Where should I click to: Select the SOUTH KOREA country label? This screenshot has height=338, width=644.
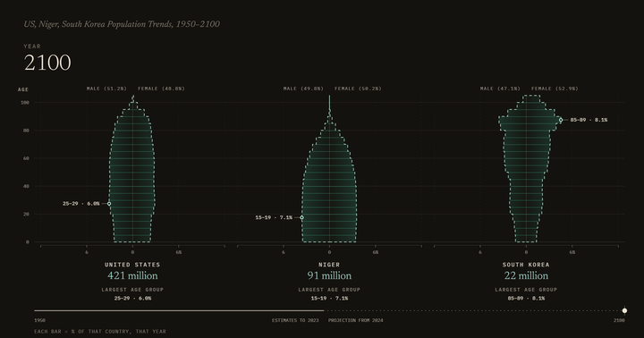[526, 265]
